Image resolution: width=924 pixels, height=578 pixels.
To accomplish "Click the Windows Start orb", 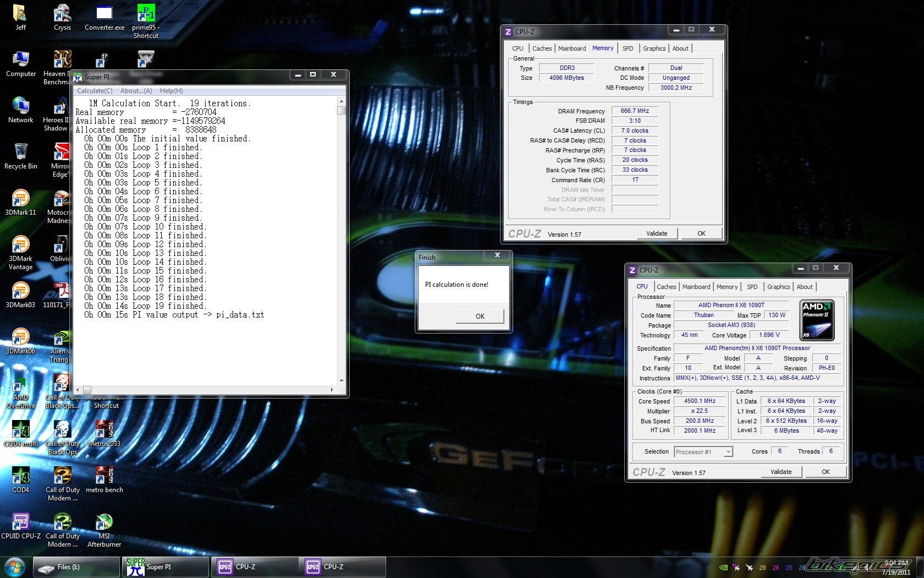I will tap(15, 566).
